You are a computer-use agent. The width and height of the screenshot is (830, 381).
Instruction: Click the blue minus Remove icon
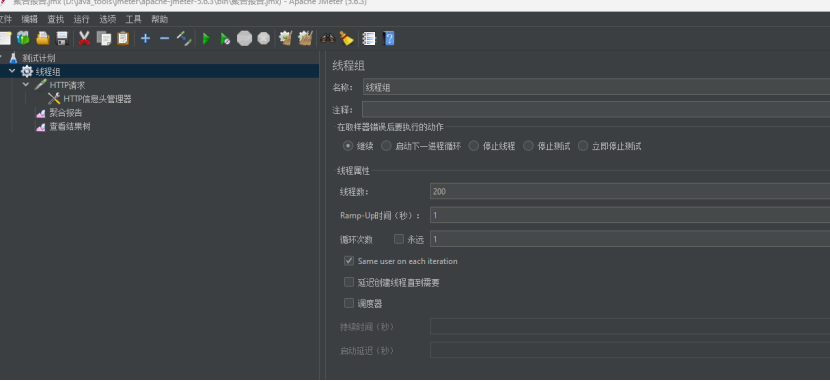(x=165, y=38)
